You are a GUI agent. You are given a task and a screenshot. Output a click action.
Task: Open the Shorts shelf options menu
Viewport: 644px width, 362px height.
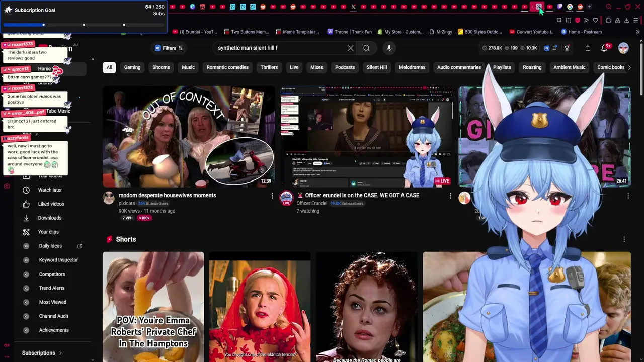(624, 239)
